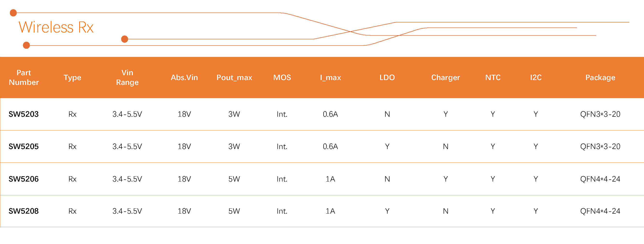This screenshot has height=244, width=644.
Task: Click the SW5203 part number
Action: 24,114
